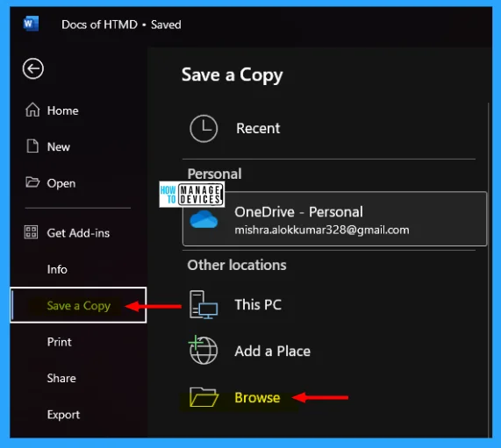Click the Add a Place globe icon
The image size is (501, 448).
pyautogui.click(x=203, y=350)
